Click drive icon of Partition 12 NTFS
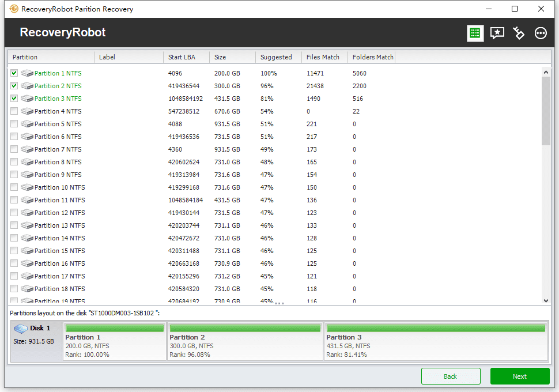559x392 pixels. point(27,213)
